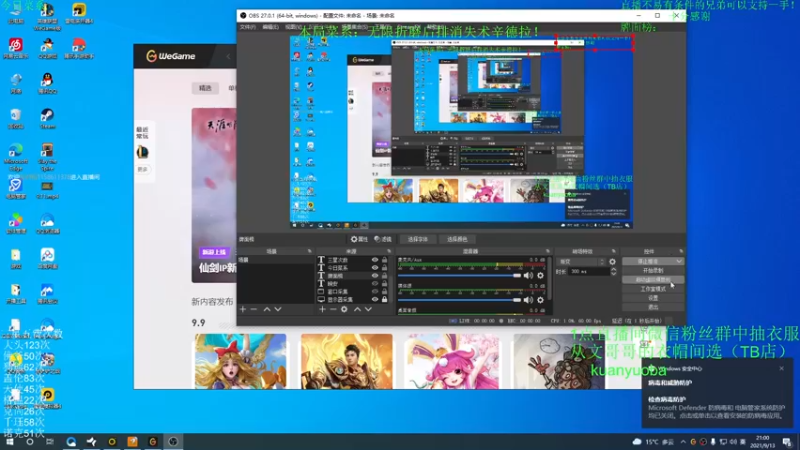Screen dimensions: 800x450
Task: Open the recently played game avatar in WeGame sidebar
Action: click(x=142, y=152)
